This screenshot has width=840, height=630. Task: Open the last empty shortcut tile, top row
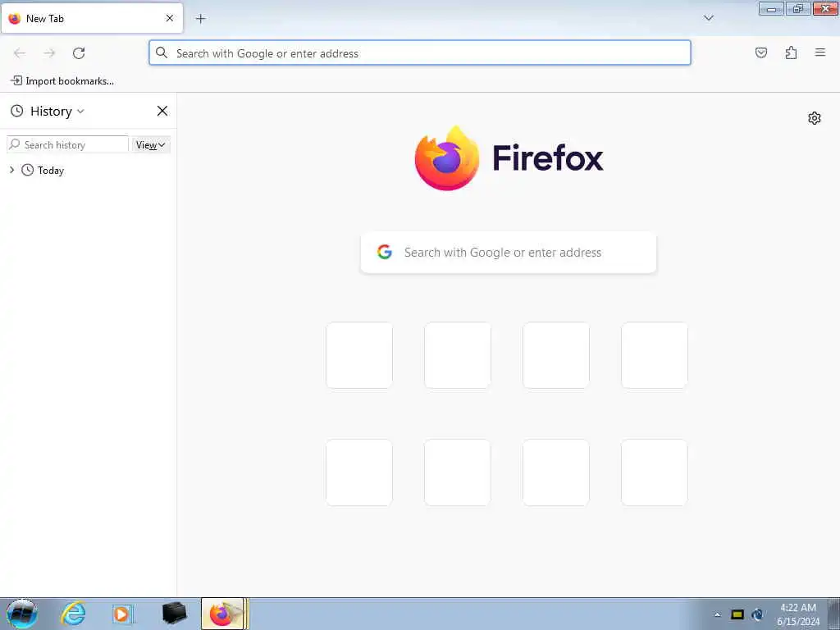[655, 355]
